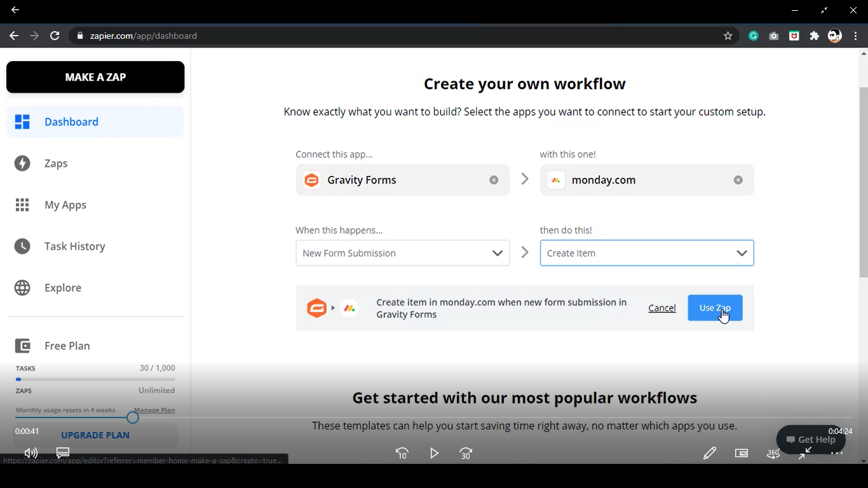Click the Zaps lightning bolt icon

point(22,163)
